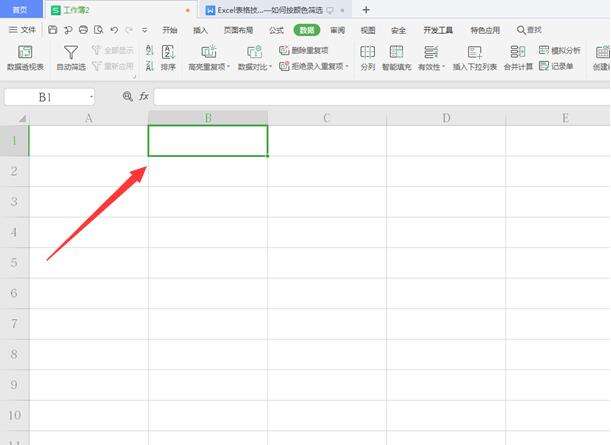Click the 创建组 group icon at the ribbon's edge
The image size is (611, 445).
tap(602, 58)
